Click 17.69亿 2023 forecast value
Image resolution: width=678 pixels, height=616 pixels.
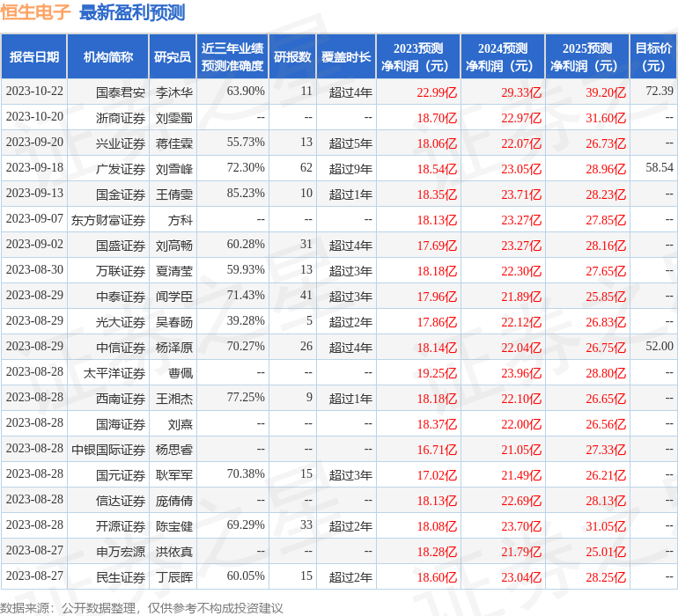pyautogui.click(x=437, y=246)
